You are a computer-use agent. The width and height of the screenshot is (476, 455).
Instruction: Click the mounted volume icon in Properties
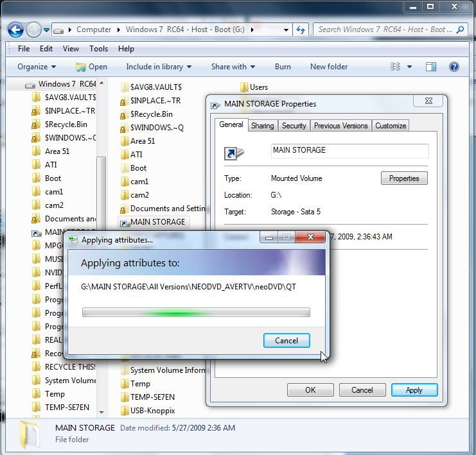pos(233,153)
